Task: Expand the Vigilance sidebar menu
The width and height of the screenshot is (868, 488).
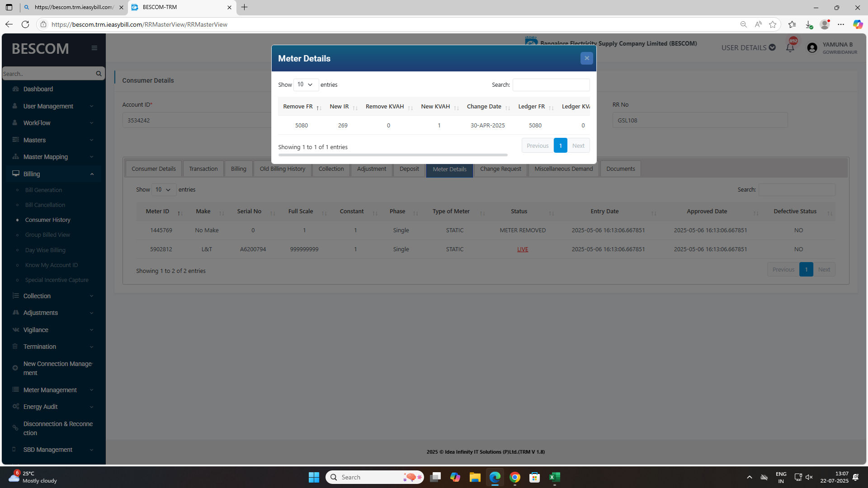Action: (53, 330)
